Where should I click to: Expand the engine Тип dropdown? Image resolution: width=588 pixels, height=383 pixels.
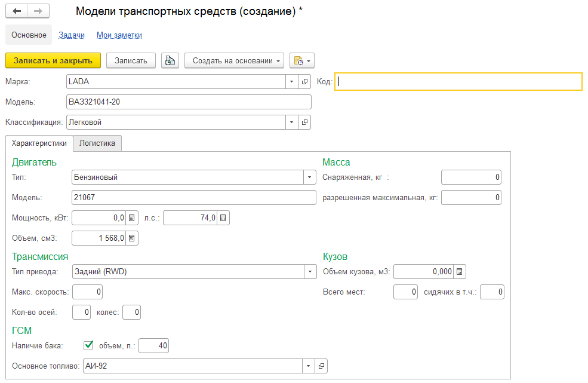click(x=309, y=177)
